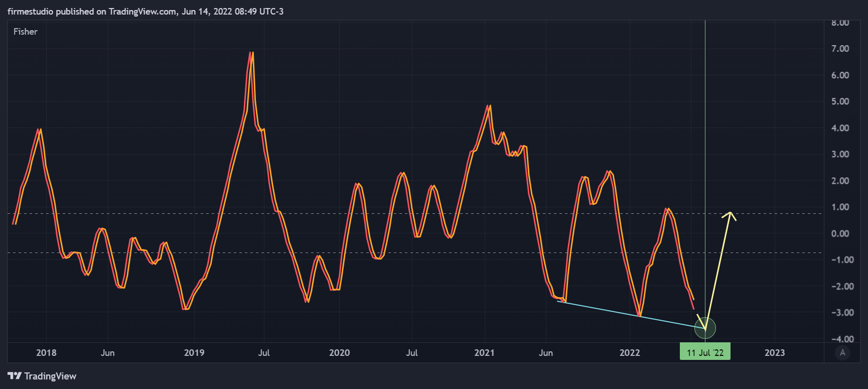Click the 2022 time axis label
Viewport: 868px width, 389px height.
(x=630, y=353)
